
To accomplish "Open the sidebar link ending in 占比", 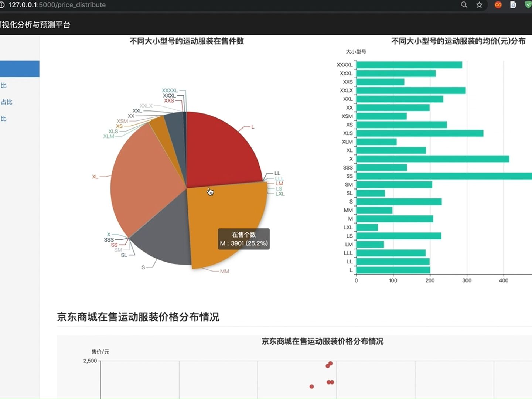I will point(6,102).
